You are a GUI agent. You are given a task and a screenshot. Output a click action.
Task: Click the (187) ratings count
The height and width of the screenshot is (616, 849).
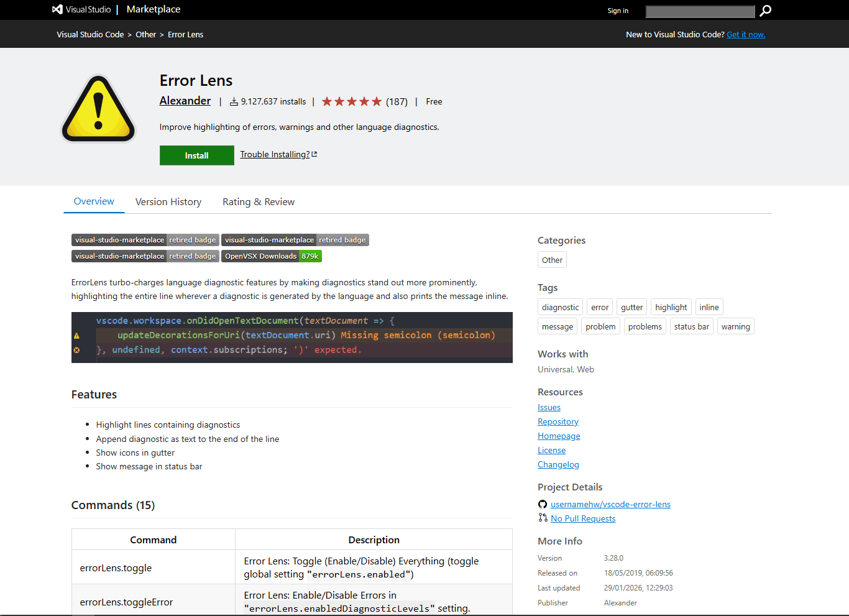pos(397,101)
